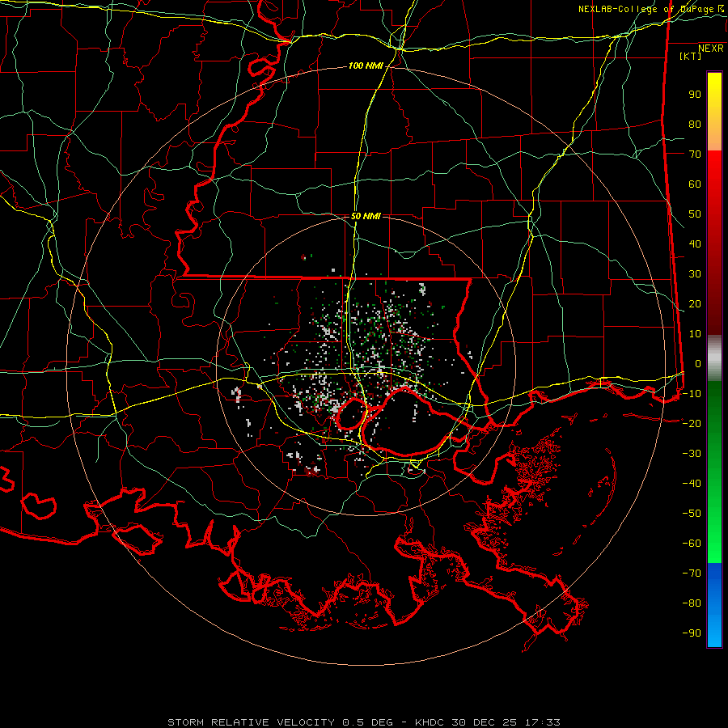
Task: Click the NEXR label above the color scale
Action: pos(711,49)
